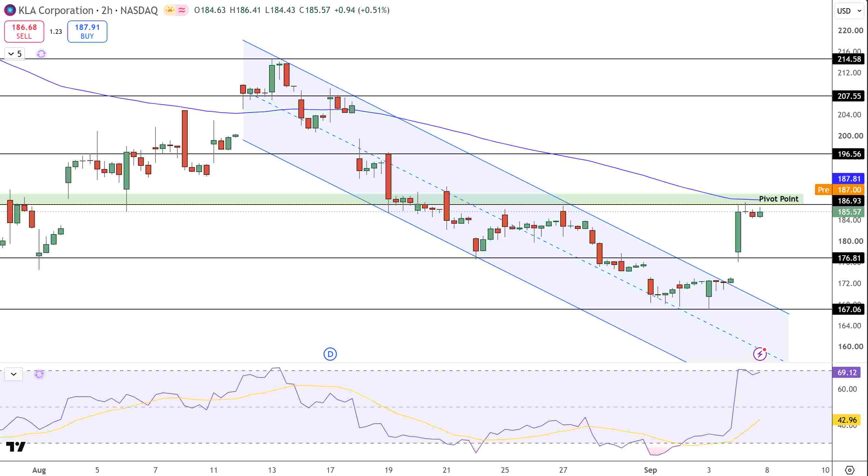
Task: Click the Pivot Point text label
Action: click(778, 199)
